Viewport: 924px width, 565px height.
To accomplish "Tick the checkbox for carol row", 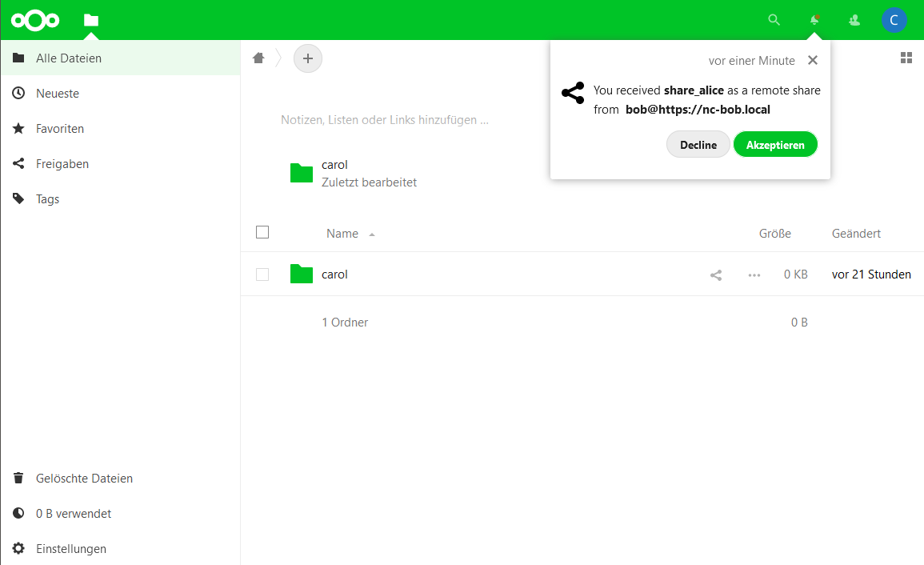I will tap(262, 274).
